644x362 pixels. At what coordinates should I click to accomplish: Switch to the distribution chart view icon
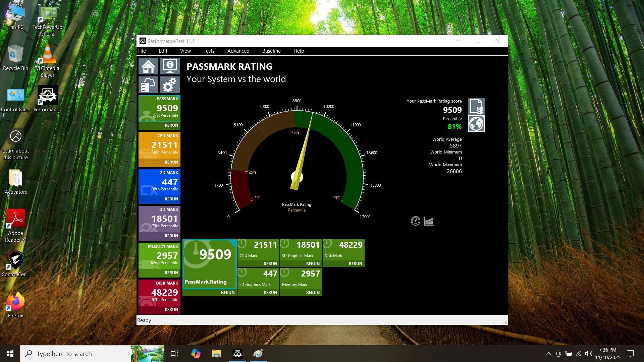click(429, 221)
